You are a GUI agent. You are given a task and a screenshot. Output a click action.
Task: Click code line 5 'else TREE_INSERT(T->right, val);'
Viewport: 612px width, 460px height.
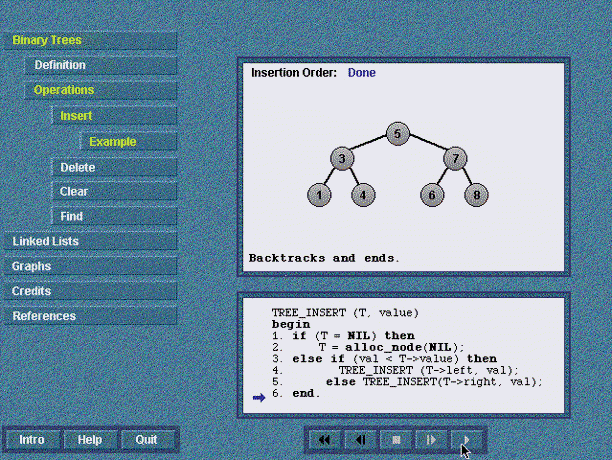407,382
